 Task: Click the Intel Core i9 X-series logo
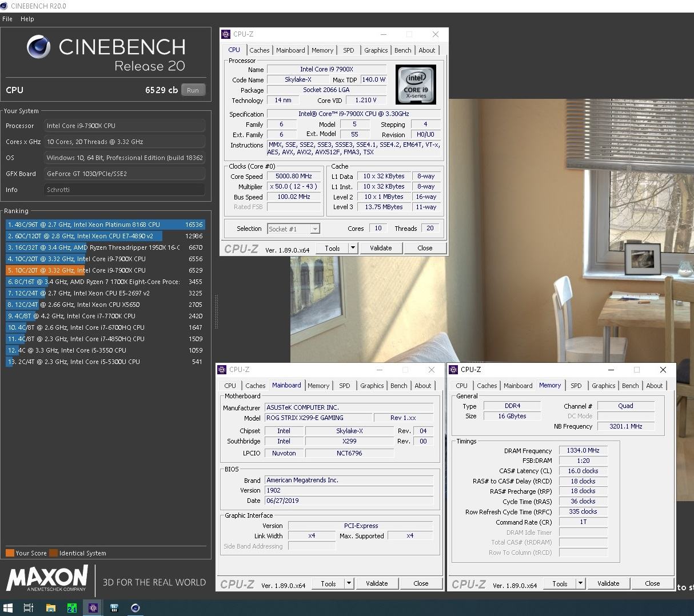click(416, 85)
